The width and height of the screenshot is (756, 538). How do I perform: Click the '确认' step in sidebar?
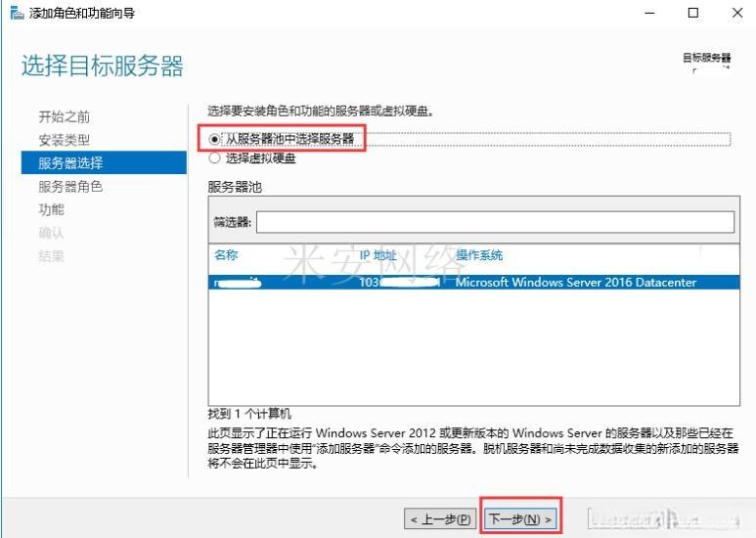point(51,233)
